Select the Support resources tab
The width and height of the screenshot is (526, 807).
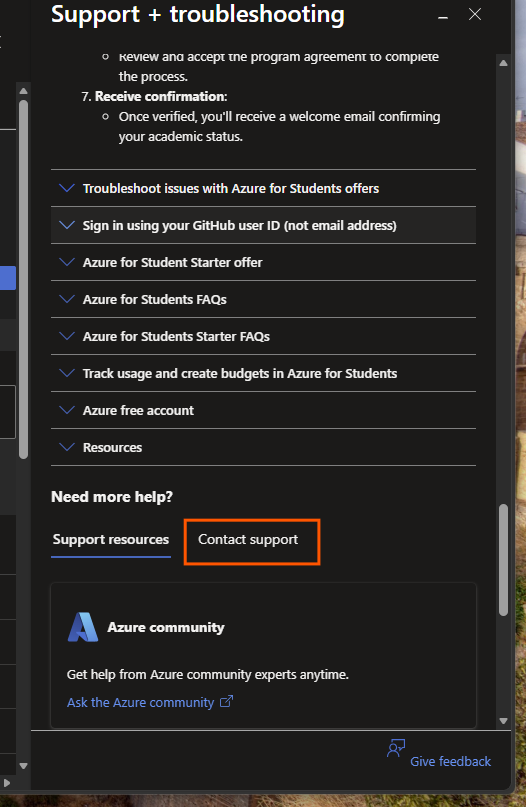(111, 539)
